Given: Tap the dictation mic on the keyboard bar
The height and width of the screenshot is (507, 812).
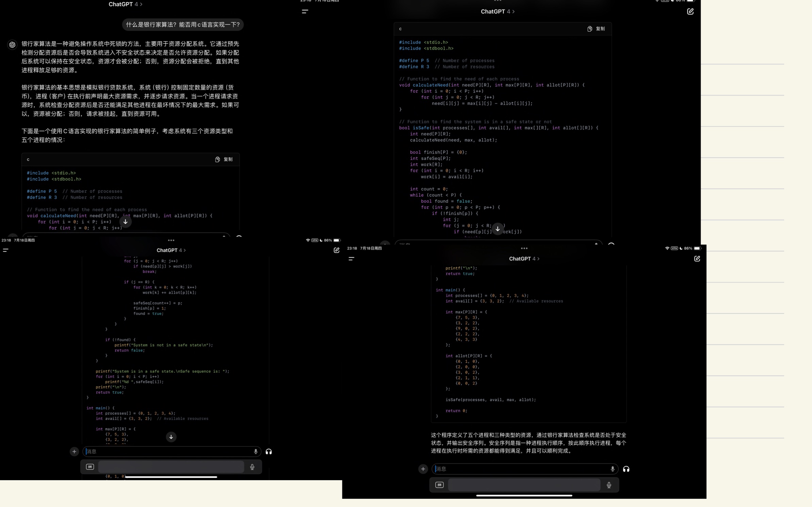Looking at the screenshot, I should tap(252, 467).
